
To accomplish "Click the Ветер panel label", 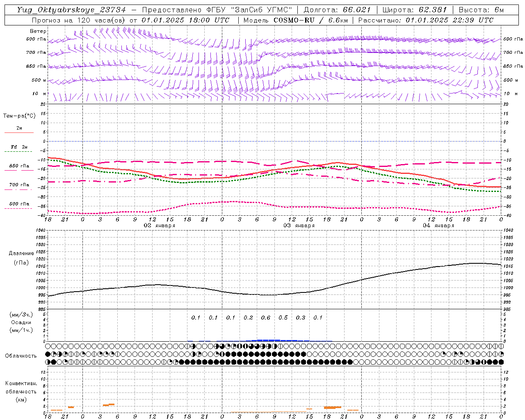I will point(38,31).
